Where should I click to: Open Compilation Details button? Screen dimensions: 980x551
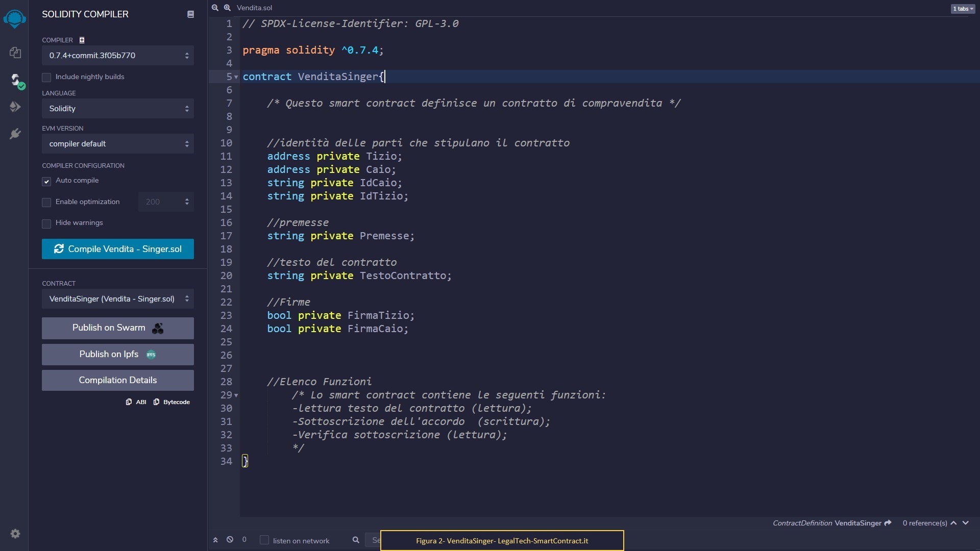(118, 380)
